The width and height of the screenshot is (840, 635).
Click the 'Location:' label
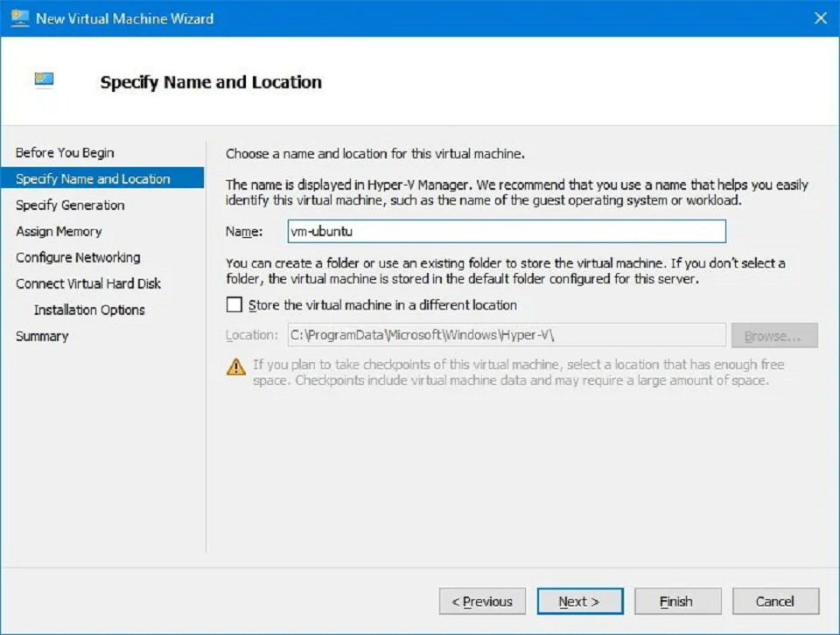[x=252, y=335]
